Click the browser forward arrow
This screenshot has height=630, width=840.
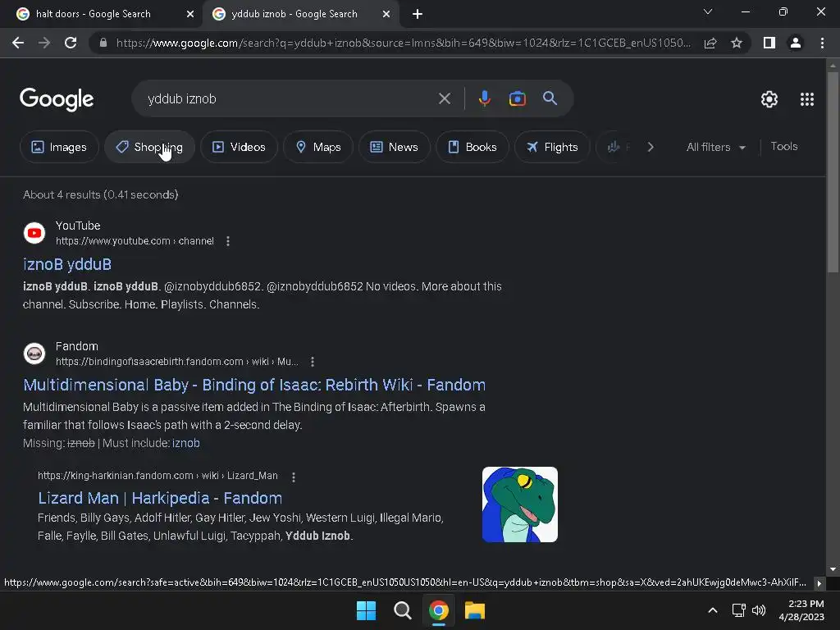[x=44, y=43]
